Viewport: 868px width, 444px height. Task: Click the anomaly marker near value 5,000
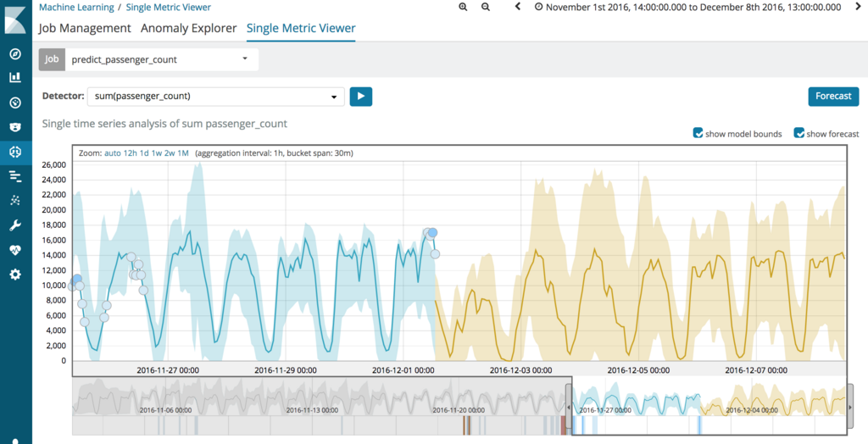(85, 322)
